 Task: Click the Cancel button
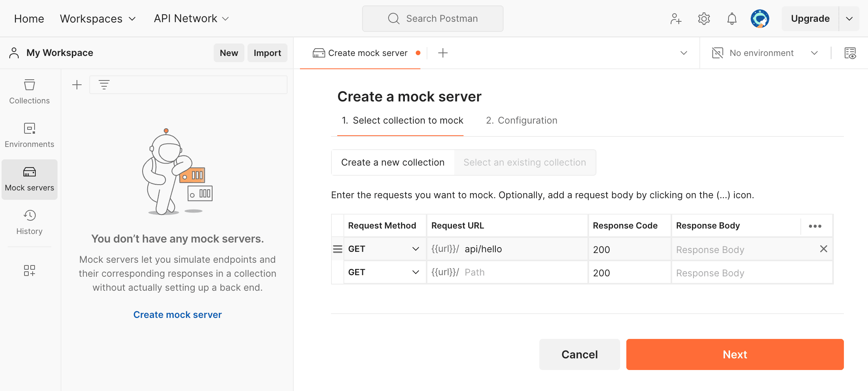pos(579,354)
